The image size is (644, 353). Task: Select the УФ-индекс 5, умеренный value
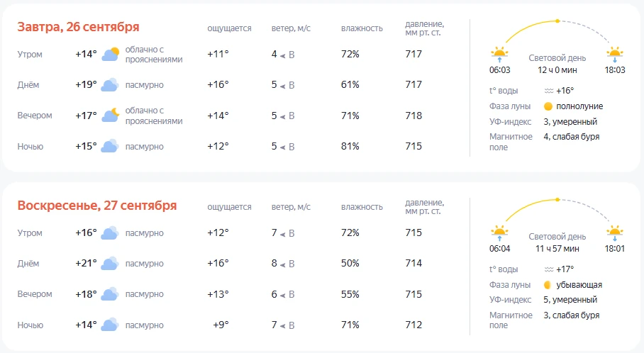(570, 300)
